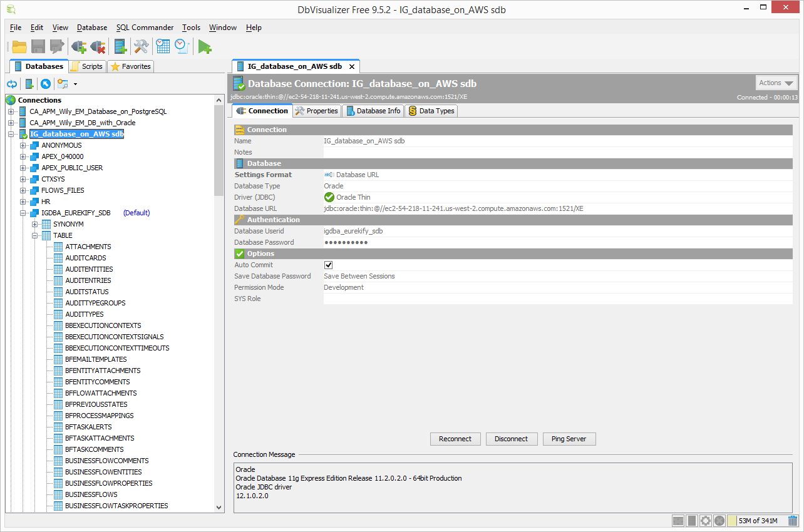Close the IG_database_on_AWS sdb editor tab

click(352, 66)
